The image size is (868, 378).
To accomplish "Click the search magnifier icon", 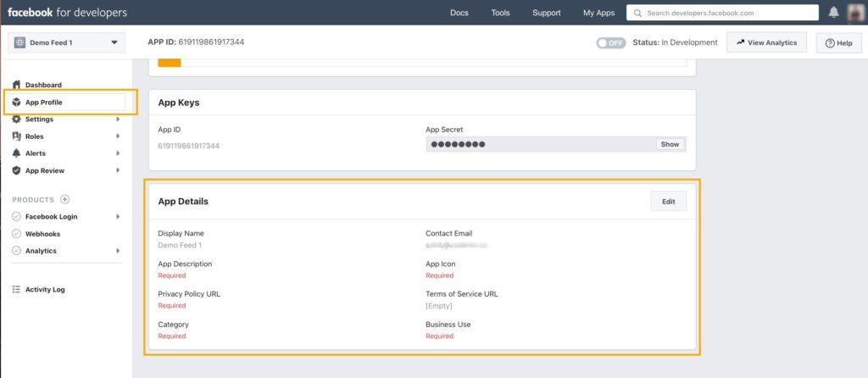I will 637,13.
